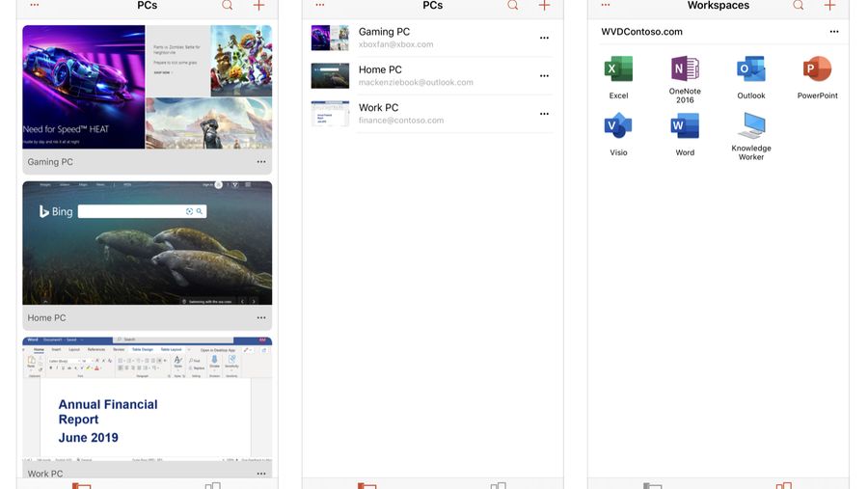The image size is (868, 489).
Task: Click the WVDContoso.com workspace header
Action: pyautogui.click(x=641, y=32)
